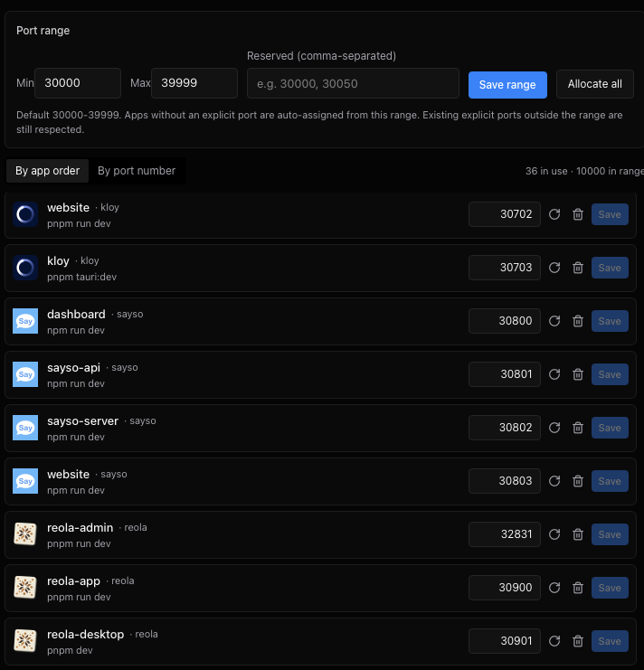Screen dimensions: 644x670
Task: Click the 'reola-desktop' app name
Action: coord(85,635)
